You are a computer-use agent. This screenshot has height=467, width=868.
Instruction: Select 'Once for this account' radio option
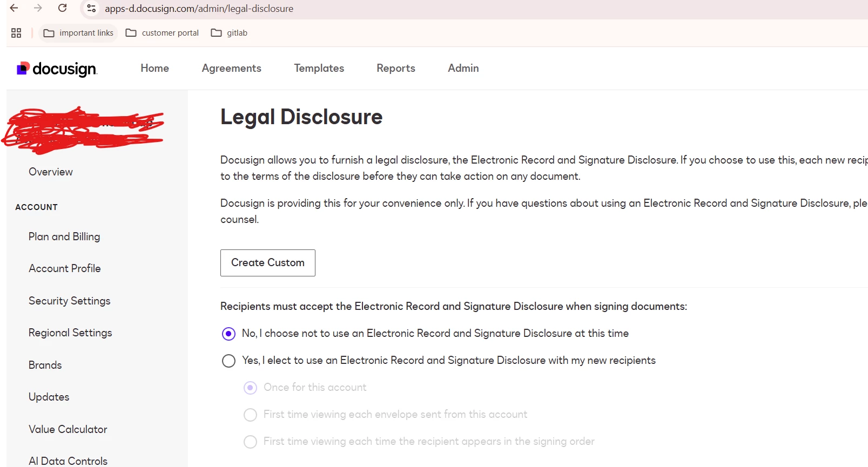tap(250, 388)
